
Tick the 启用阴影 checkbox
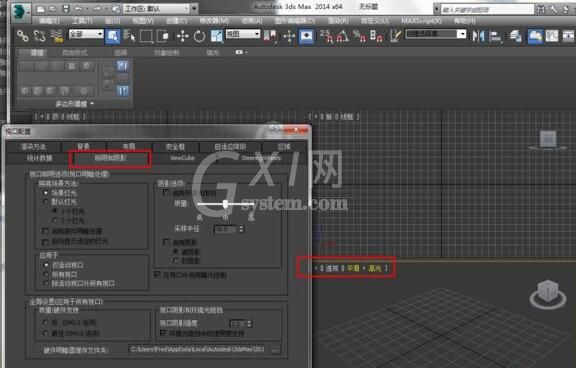(166, 242)
